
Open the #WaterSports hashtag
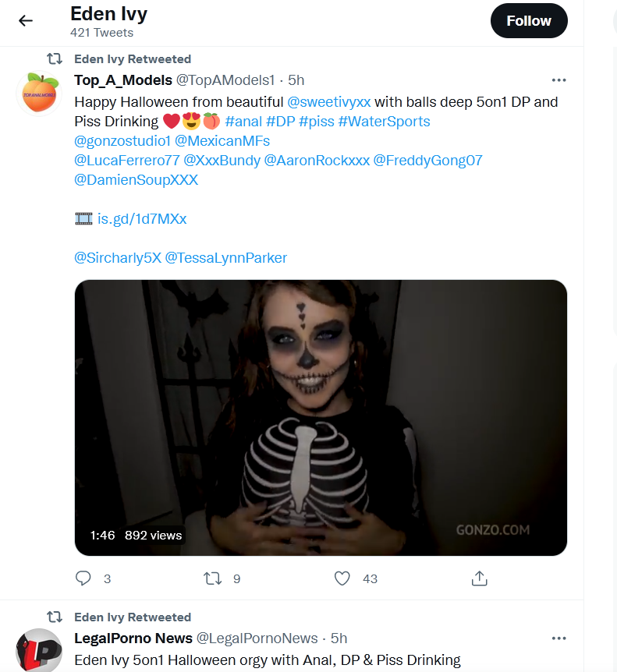click(384, 122)
